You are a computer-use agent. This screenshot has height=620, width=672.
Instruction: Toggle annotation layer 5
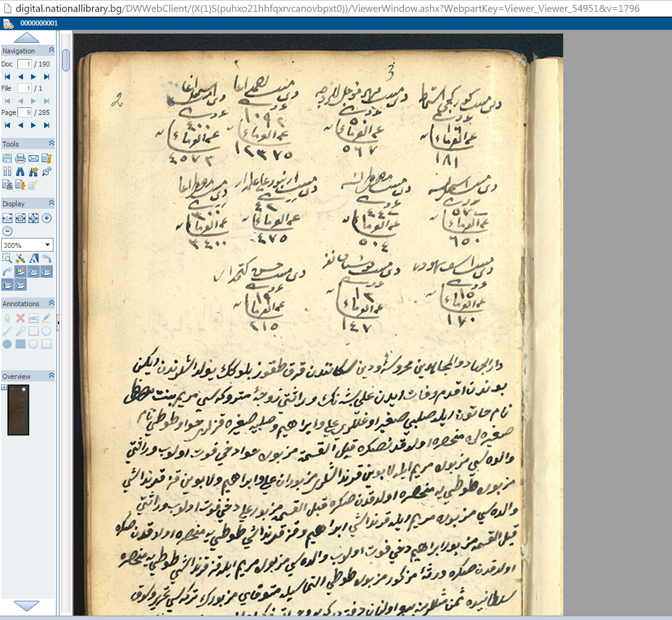[21, 285]
